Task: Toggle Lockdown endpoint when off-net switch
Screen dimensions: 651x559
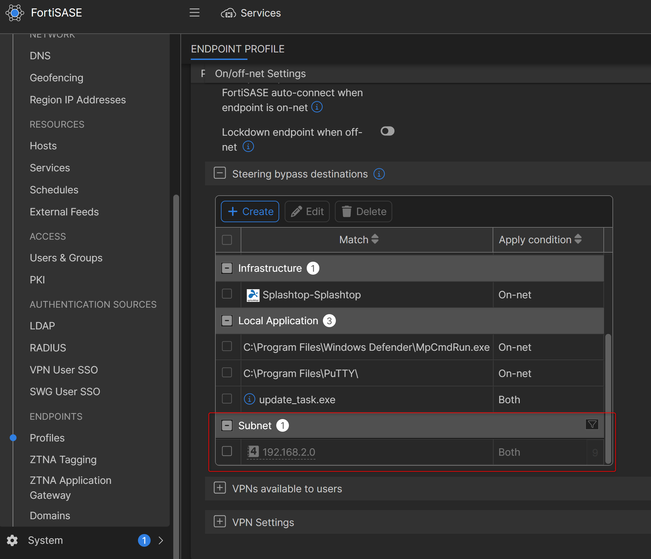Action: point(387,131)
